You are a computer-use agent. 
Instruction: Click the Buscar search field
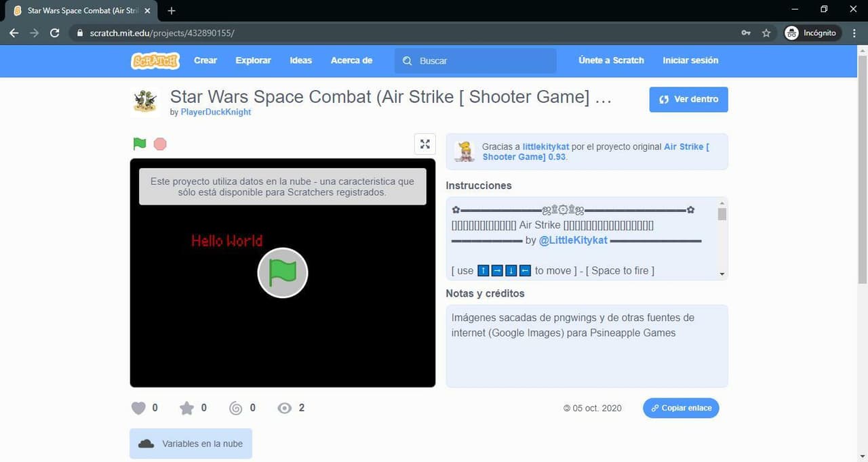coord(475,61)
